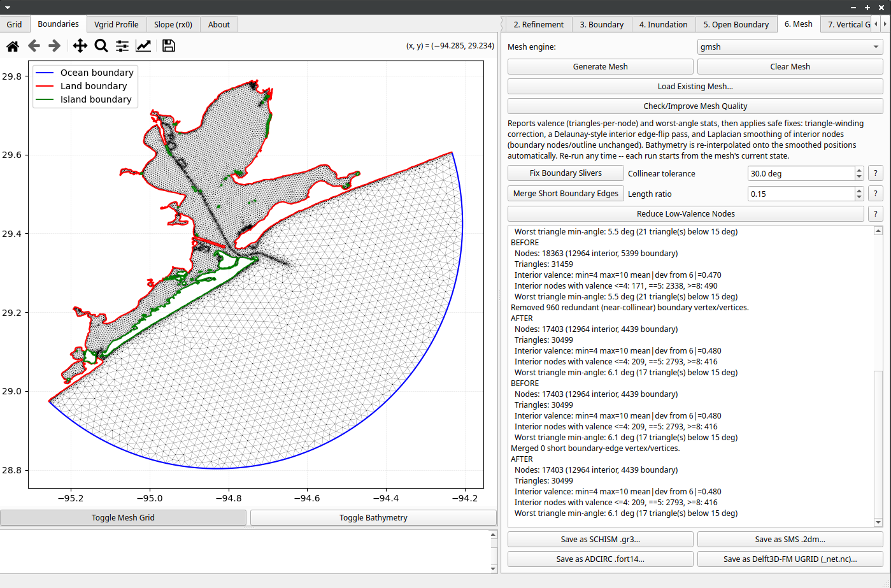Save the figure with floppy disk icon
Screen dimensions: 891x588
(168, 46)
